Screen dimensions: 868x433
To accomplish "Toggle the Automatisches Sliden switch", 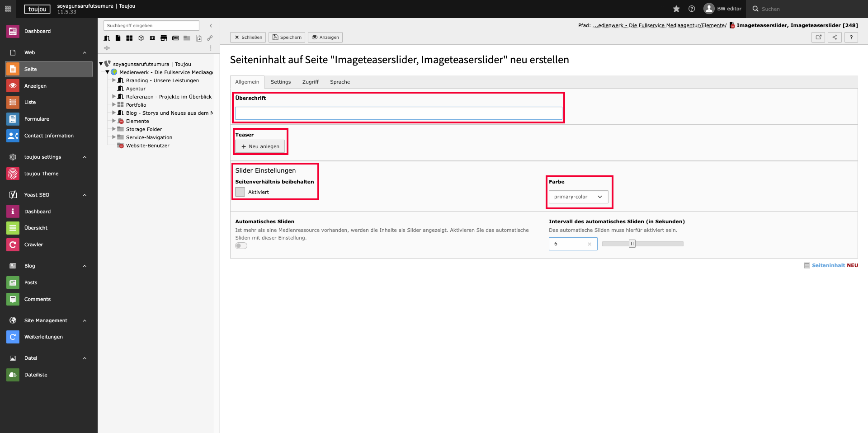I will [241, 246].
